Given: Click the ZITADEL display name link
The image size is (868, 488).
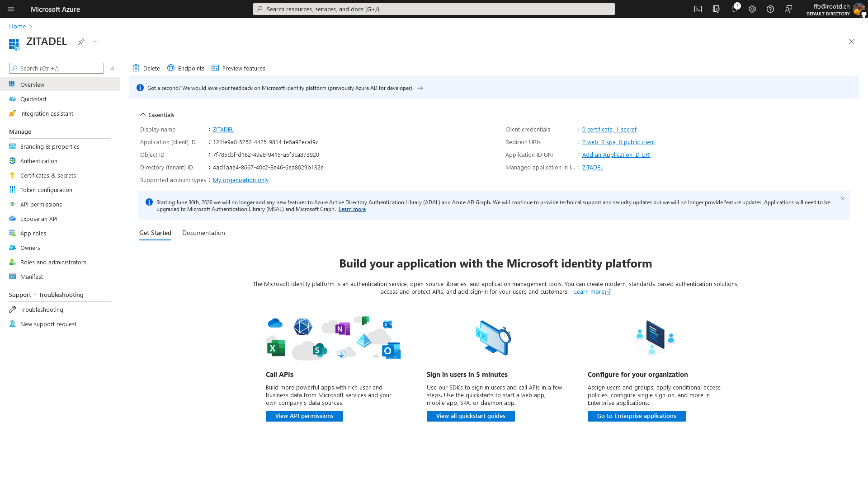Looking at the screenshot, I should pyautogui.click(x=224, y=129).
